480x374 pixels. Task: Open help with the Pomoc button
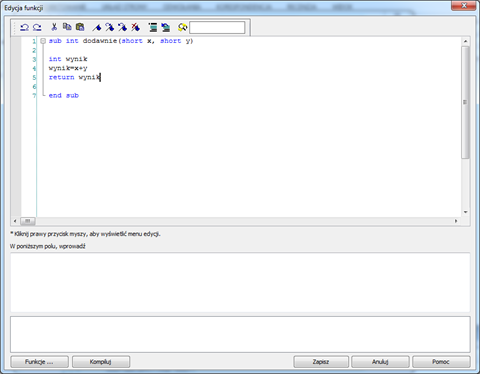(441, 362)
